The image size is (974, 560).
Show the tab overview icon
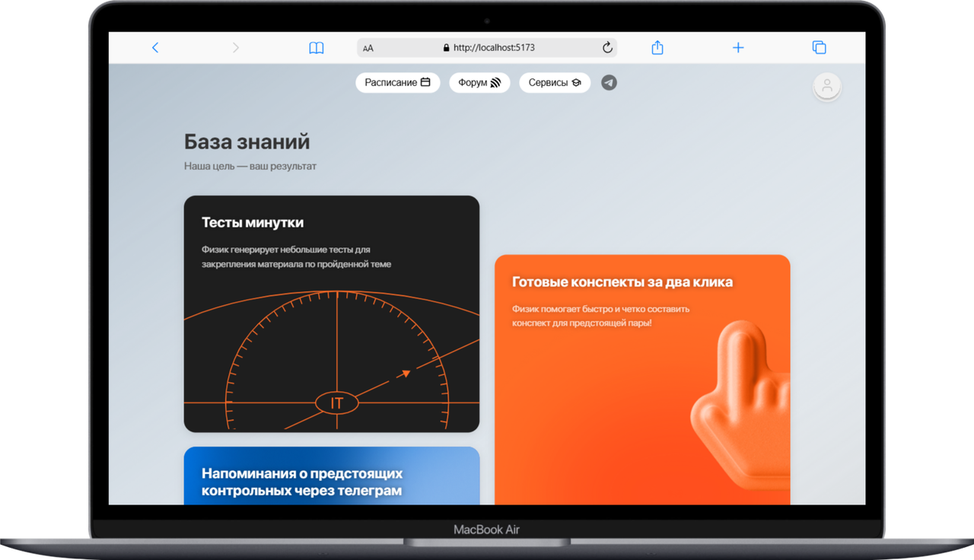tap(820, 48)
